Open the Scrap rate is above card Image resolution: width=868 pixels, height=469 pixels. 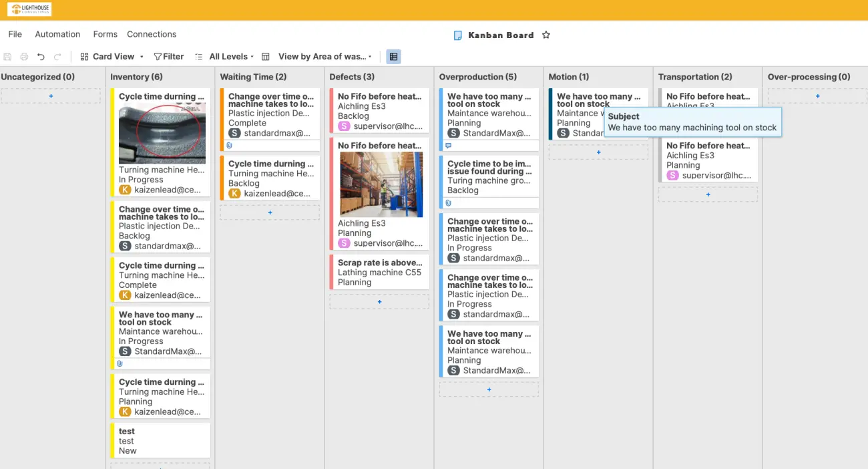point(379,263)
